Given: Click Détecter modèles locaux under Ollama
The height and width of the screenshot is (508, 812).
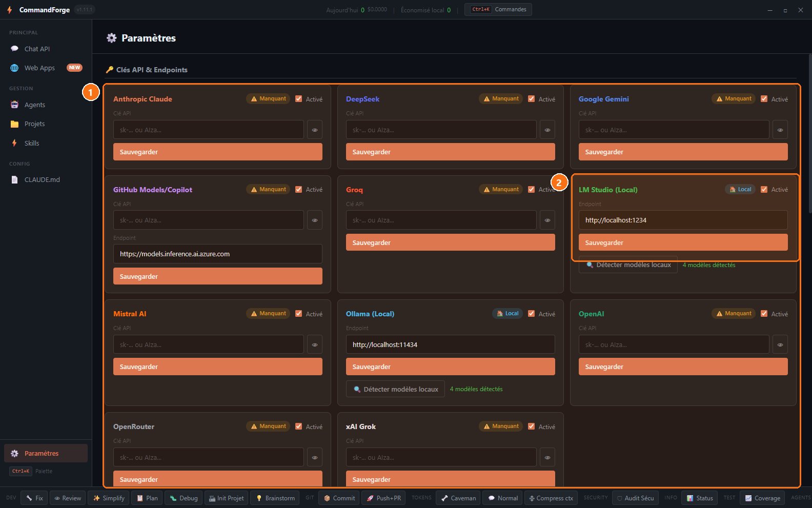Looking at the screenshot, I should [x=395, y=389].
